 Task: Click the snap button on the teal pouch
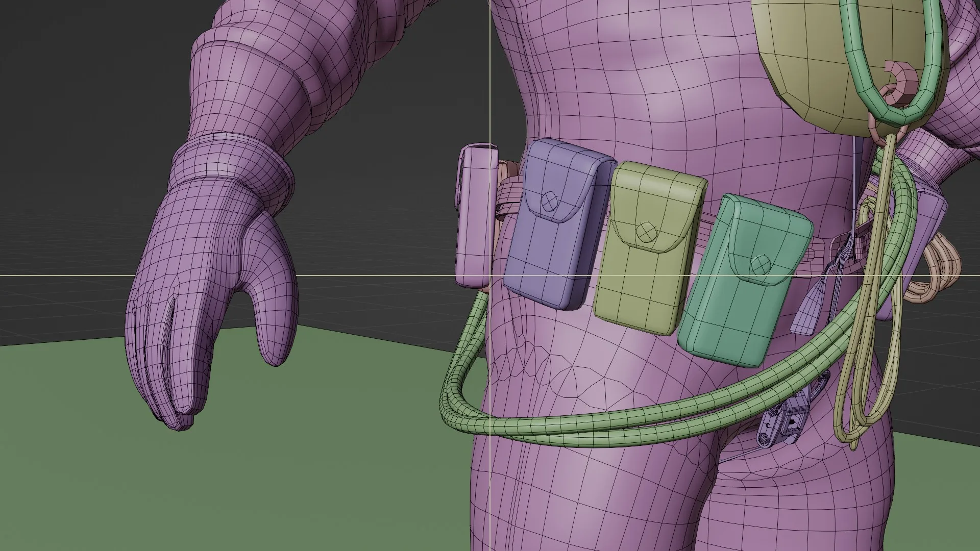coord(761,264)
